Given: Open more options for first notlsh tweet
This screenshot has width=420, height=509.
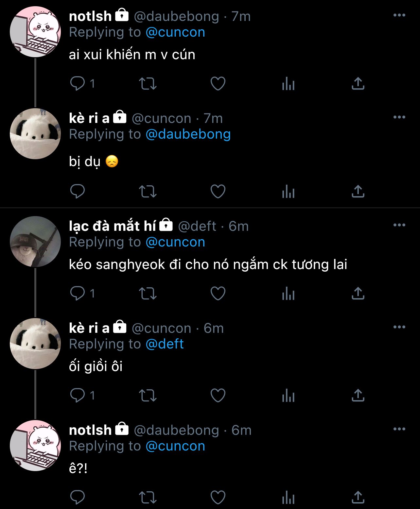Looking at the screenshot, I should (399, 15).
